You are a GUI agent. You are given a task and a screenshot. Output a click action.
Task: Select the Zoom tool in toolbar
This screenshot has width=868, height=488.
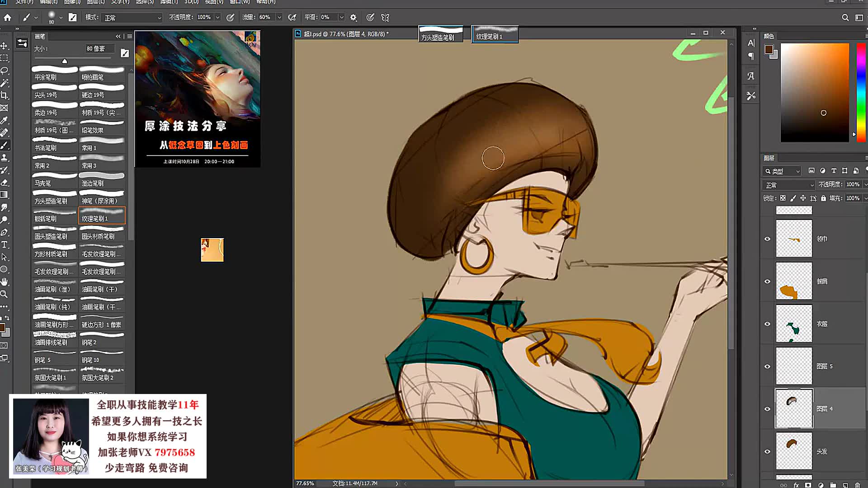4,294
